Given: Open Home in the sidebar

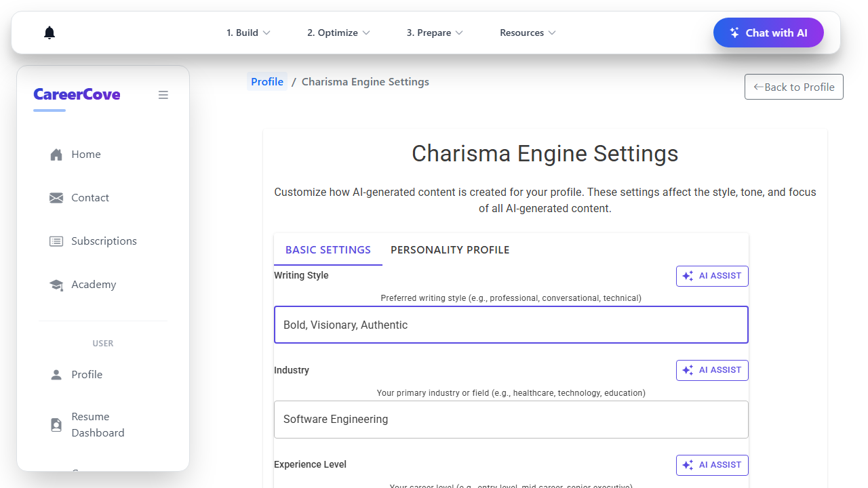Looking at the screenshot, I should pyautogui.click(x=103, y=155).
